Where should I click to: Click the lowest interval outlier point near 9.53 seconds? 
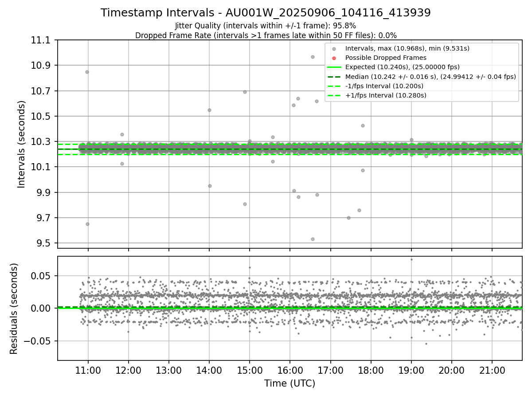coord(313,239)
